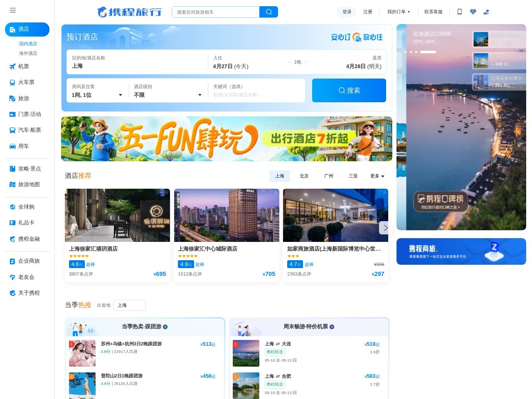The width and height of the screenshot is (532, 399).
Task: Open the 火车票 section in sidebar
Action: click(x=12, y=82)
